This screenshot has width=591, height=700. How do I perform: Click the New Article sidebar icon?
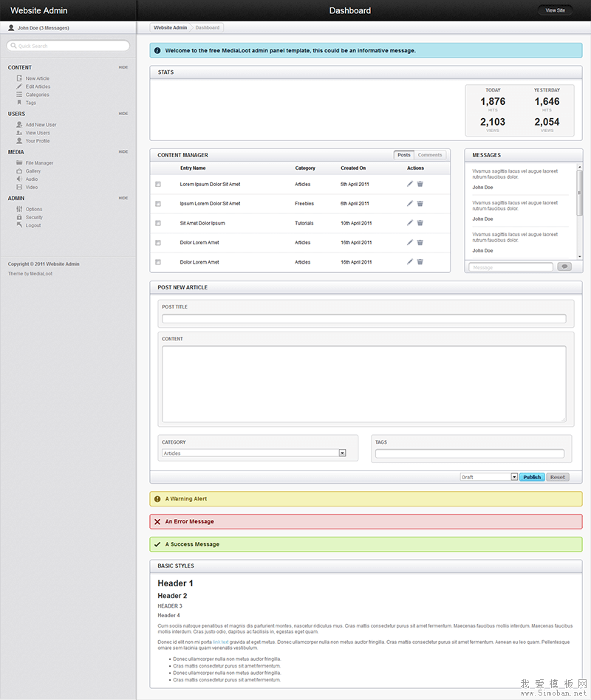point(19,78)
